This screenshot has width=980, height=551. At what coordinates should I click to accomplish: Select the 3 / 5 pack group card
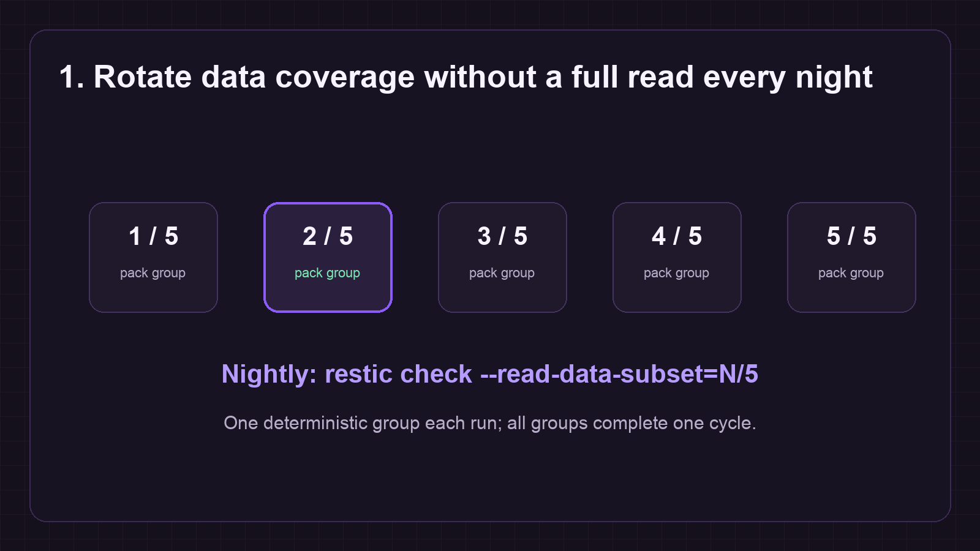coord(502,257)
